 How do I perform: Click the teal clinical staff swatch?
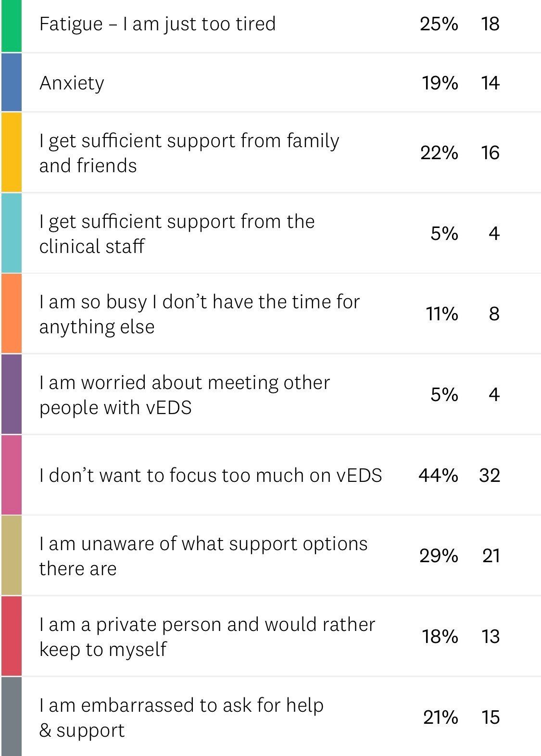tap(11, 233)
